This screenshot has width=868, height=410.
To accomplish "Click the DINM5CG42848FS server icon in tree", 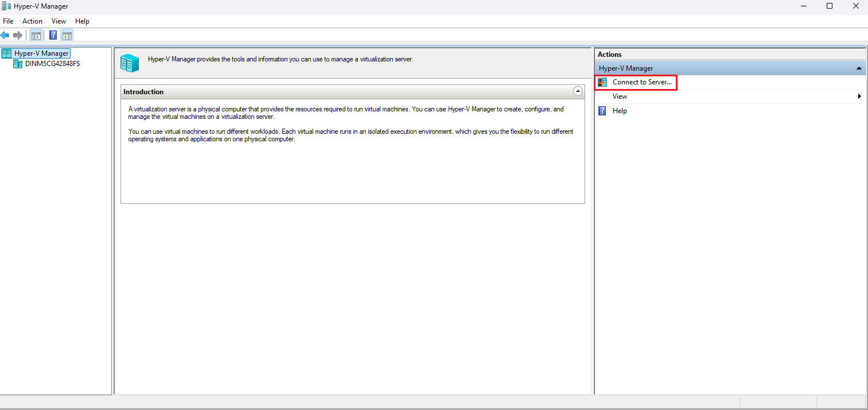I will (x=18, y=64).
